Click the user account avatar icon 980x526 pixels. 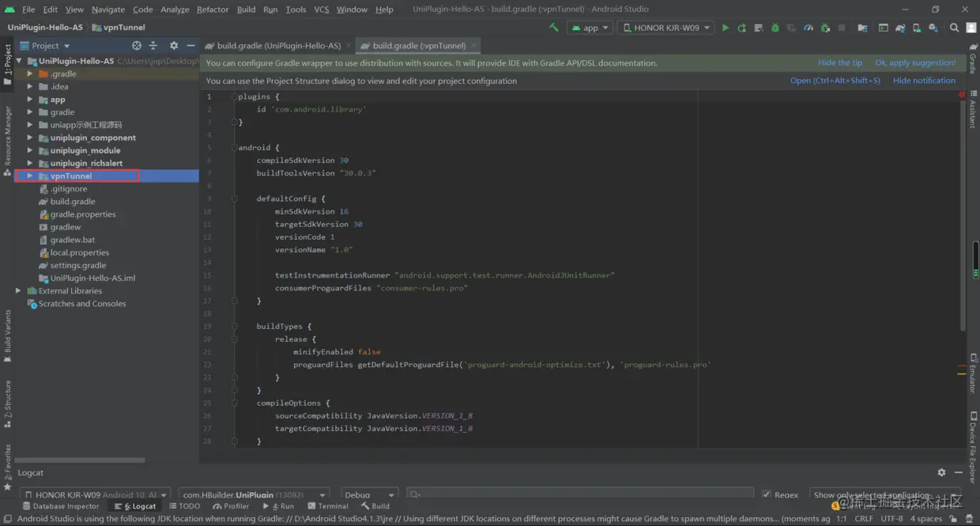pos(971,28)
